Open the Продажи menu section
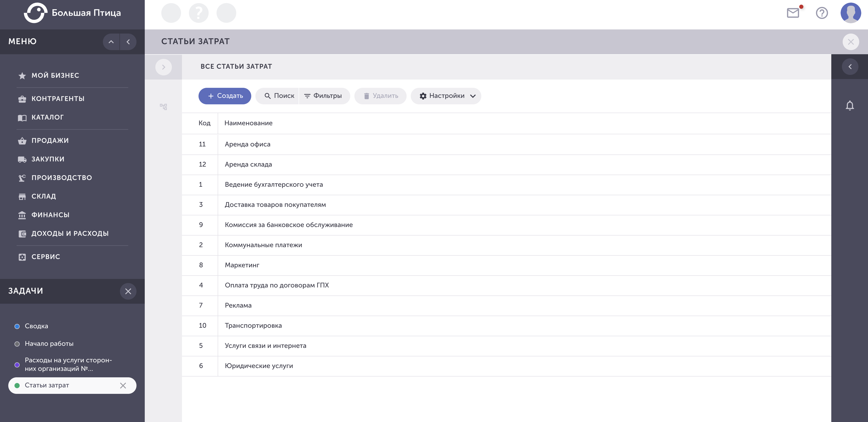The height and width of the screenshot is (422, 868). (50, 140)
